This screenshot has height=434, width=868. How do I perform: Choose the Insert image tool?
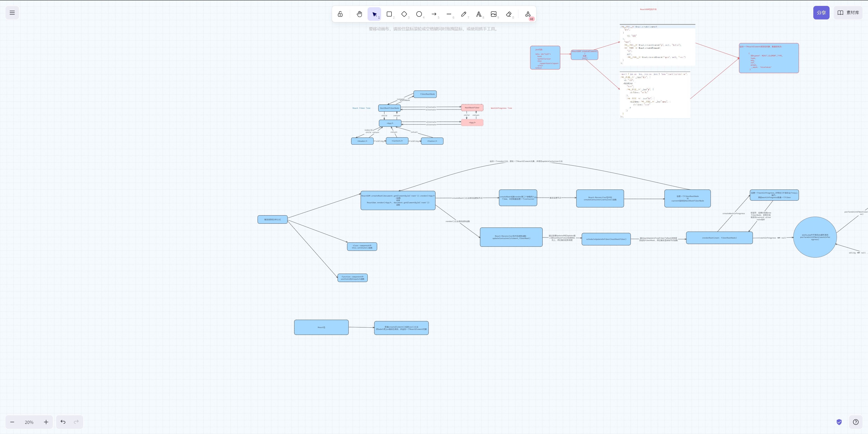494,14
